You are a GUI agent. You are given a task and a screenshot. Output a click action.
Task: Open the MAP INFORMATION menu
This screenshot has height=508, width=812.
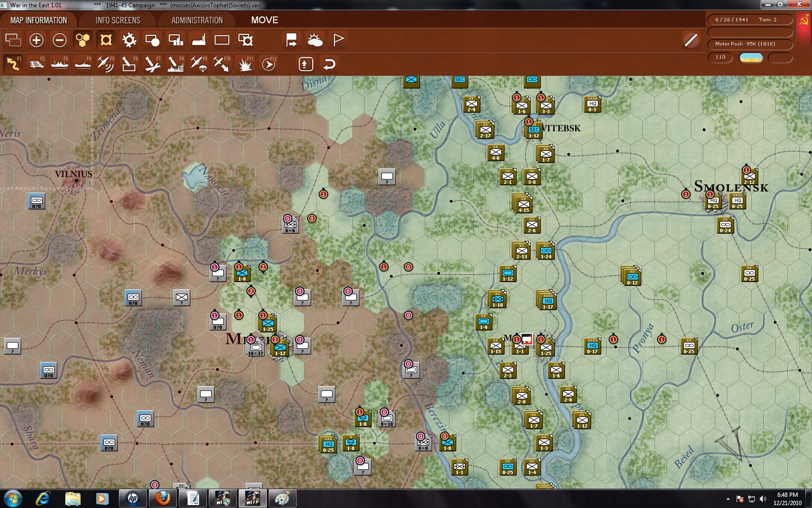38,20
